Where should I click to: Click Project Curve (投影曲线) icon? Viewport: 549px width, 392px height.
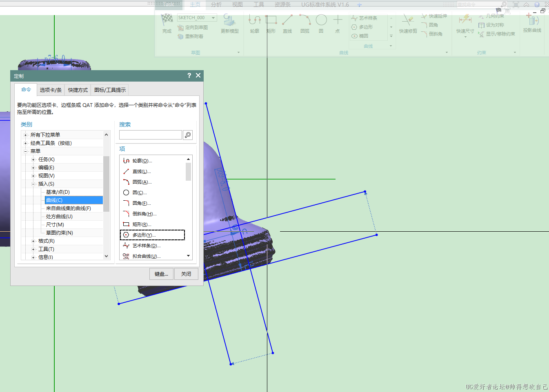click(x=532, y=19)
